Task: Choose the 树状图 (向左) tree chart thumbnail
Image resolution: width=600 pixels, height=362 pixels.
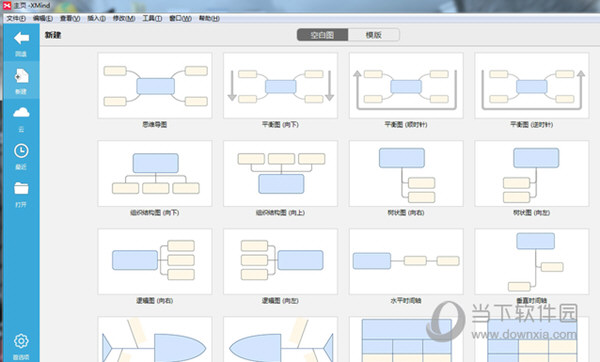Action: pyautogui.click(x=532, y=173)
